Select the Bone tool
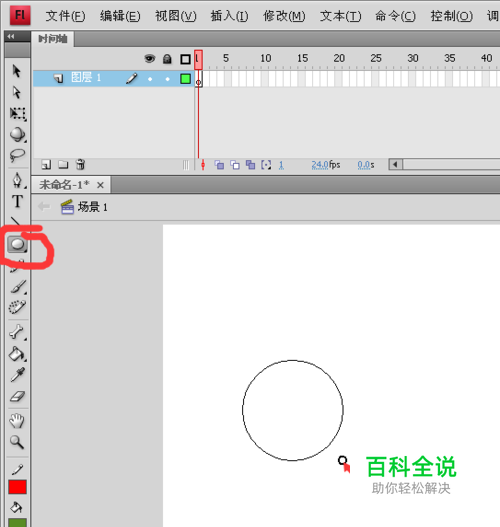 17,332
